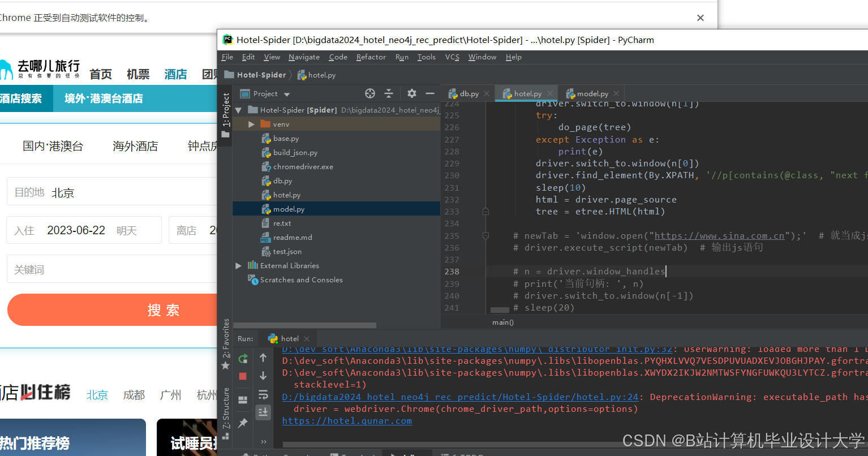The height and width of the screenshot is (456, 868).
Task: Click the 关键词 keyword input field
Action: (x=112, y=269)
